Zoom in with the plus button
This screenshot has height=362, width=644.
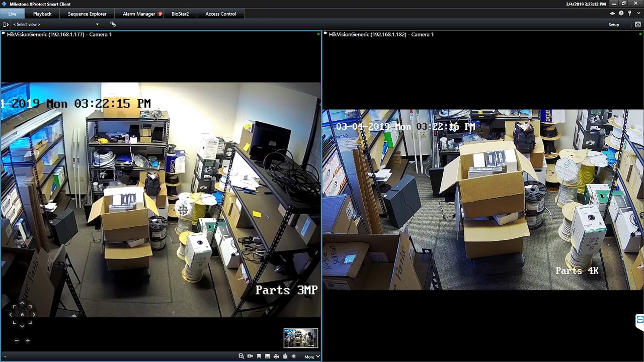pos(28,340)
